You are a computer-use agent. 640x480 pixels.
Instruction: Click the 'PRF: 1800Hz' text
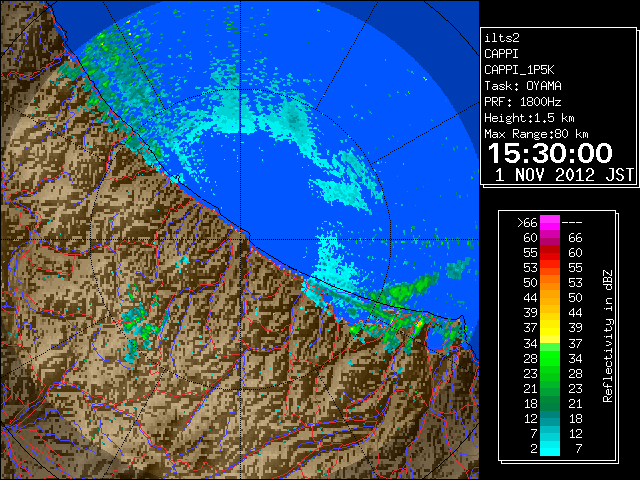click(523, 102)
